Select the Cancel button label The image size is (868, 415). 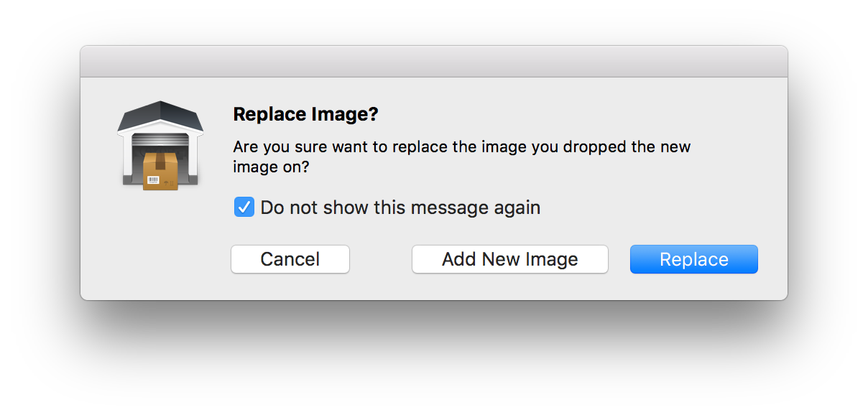click(290, 259)
